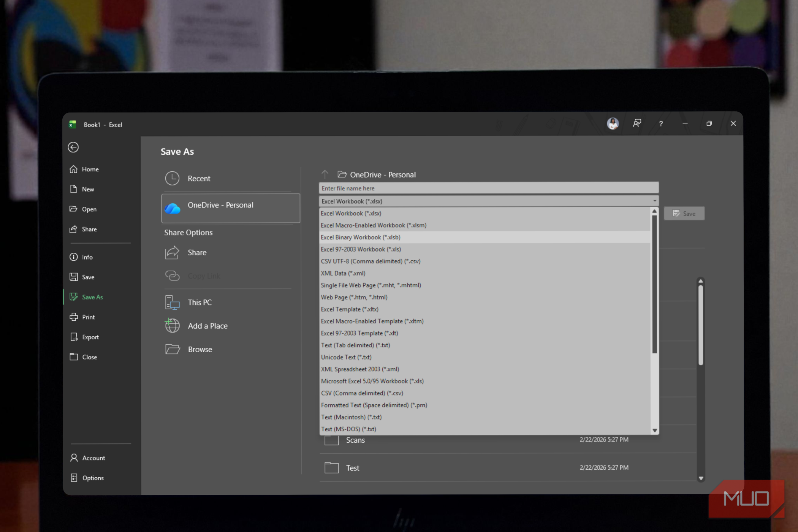Click the OneDrive cloud icon

click(173, 208)
